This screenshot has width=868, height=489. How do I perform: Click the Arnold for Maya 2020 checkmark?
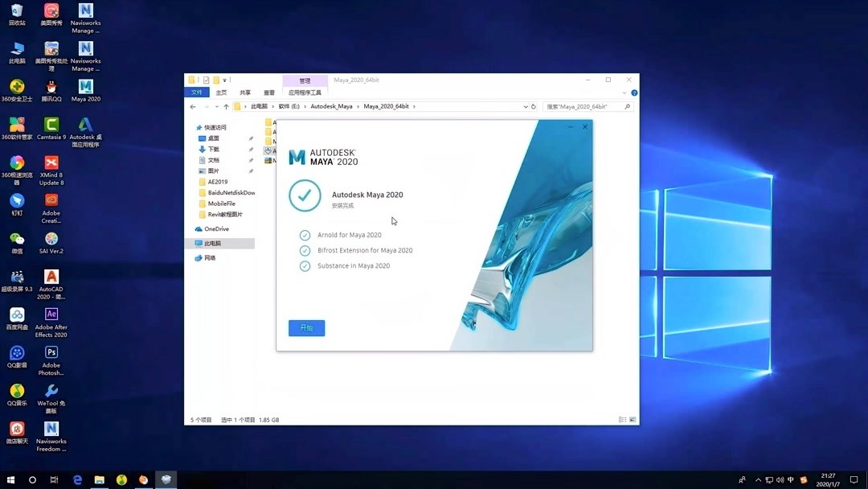[304, 235]
